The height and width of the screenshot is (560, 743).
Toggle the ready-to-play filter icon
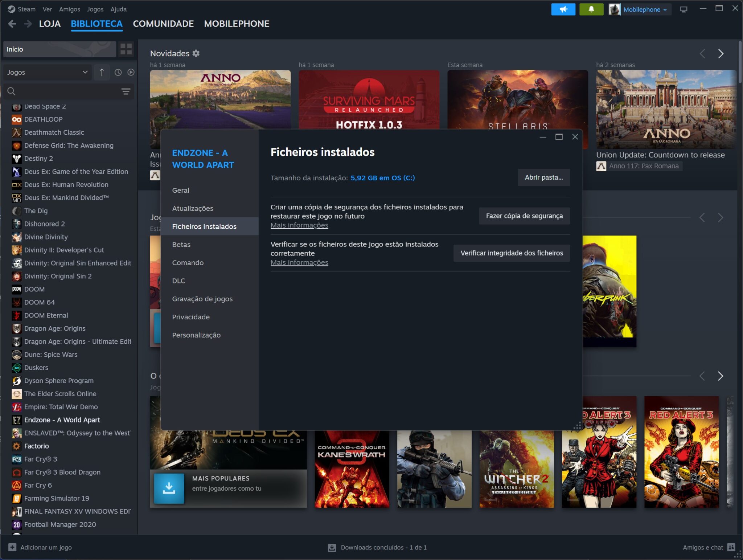coord(130,72)
